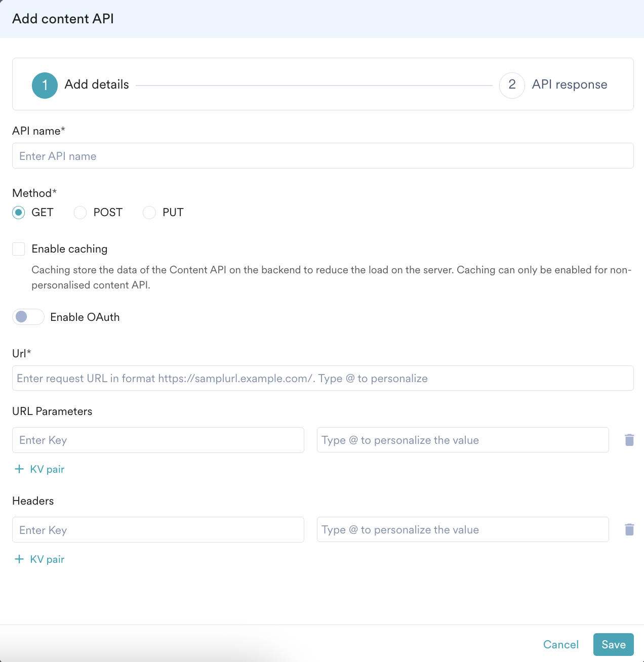Screen dimensions: 644x662
Task: Tick the Enable caching checkbox
Action: (x=19, y=249)
